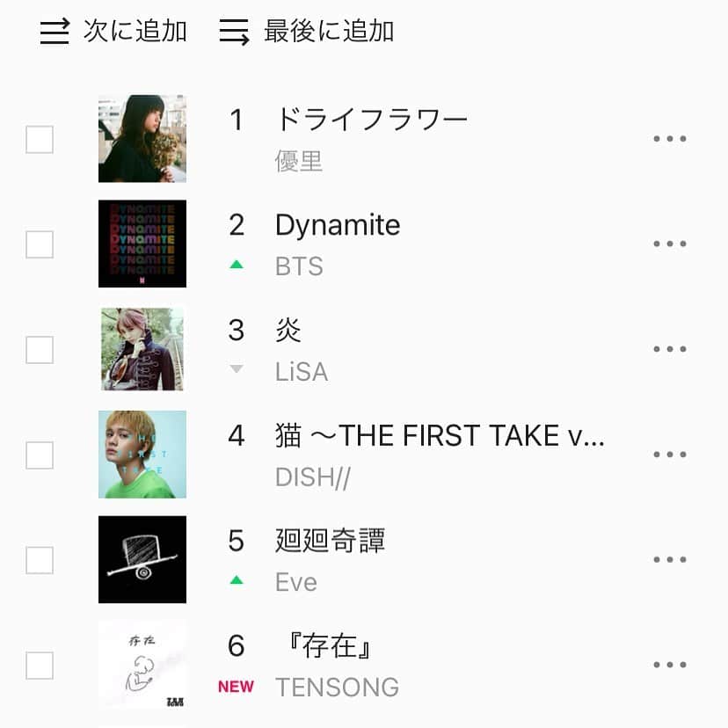
Task: Select the checkbox for 猫 by DISH//
Action: point(40,455)
